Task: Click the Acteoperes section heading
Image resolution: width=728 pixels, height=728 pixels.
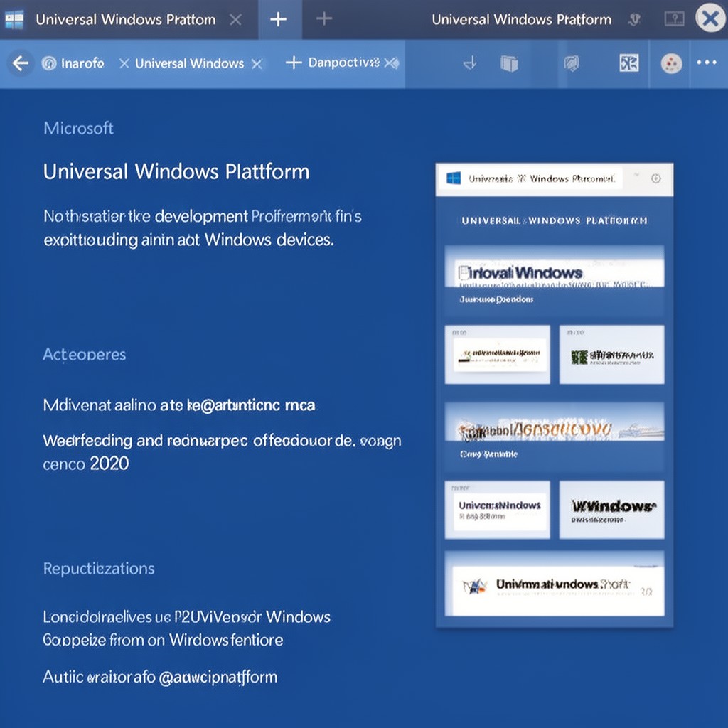Action: (85, 355)
